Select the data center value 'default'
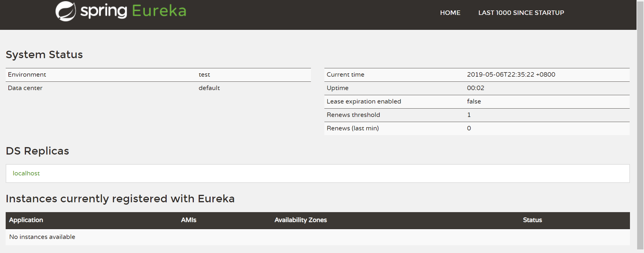 [209, 88]
